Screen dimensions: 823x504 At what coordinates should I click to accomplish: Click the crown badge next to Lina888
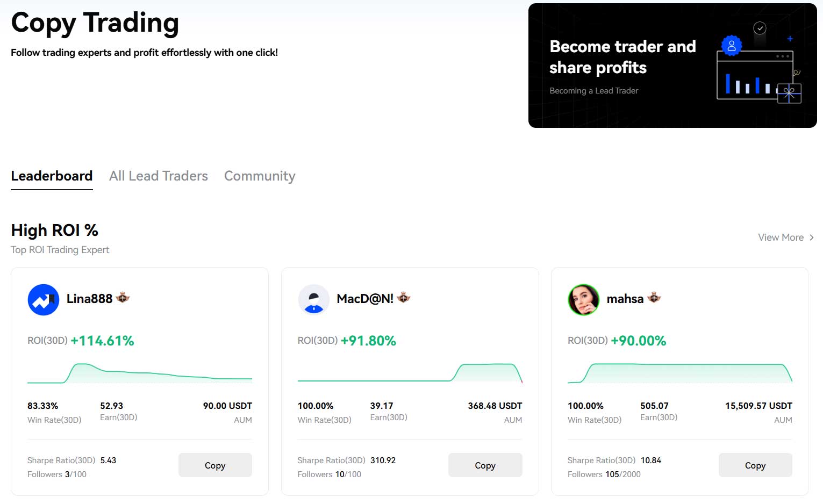122,297
